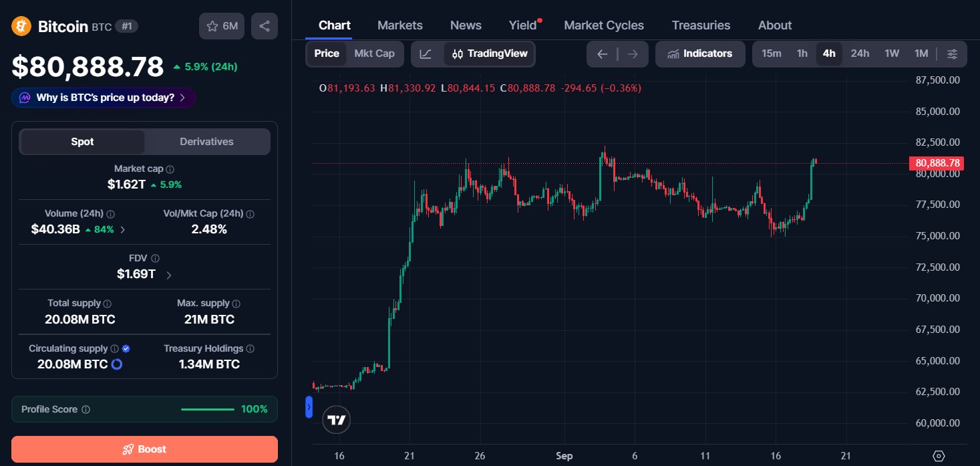Select the TradingView chart mode

point(490,53)
